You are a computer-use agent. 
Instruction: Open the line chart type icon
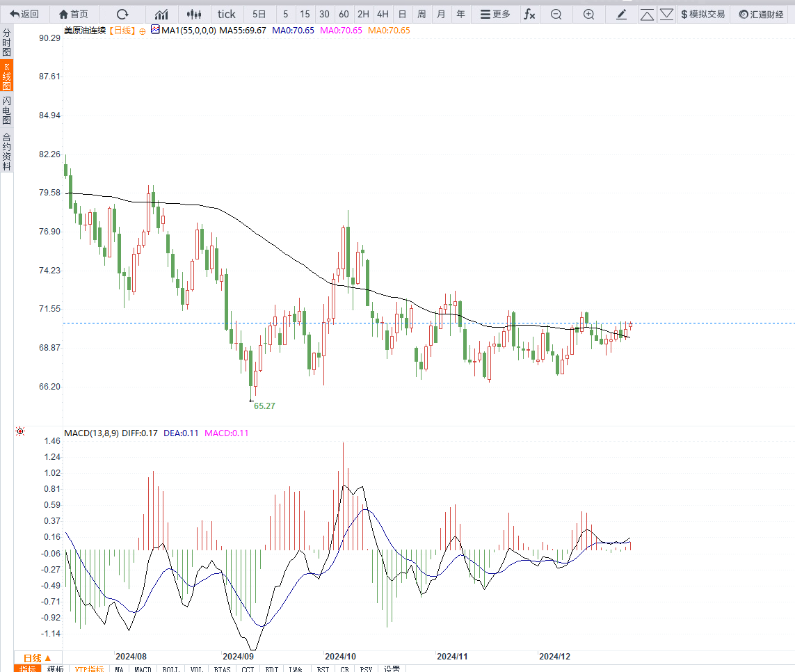pos(161,14)
